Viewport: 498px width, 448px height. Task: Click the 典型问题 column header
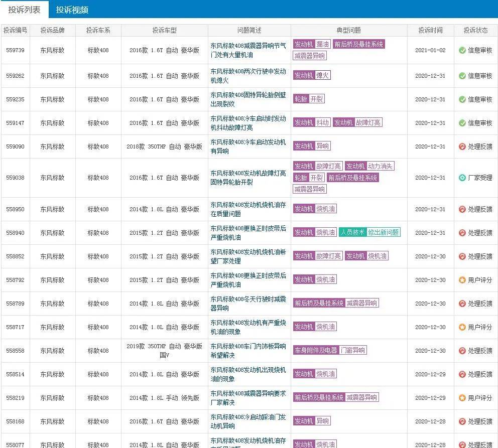(x=349, y=31)
